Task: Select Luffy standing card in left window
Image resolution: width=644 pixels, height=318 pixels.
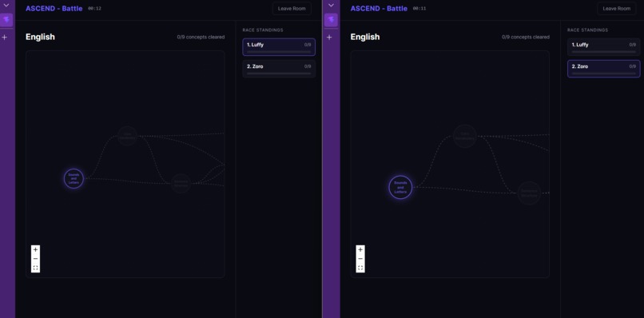Action: click(x=279, y=47)
